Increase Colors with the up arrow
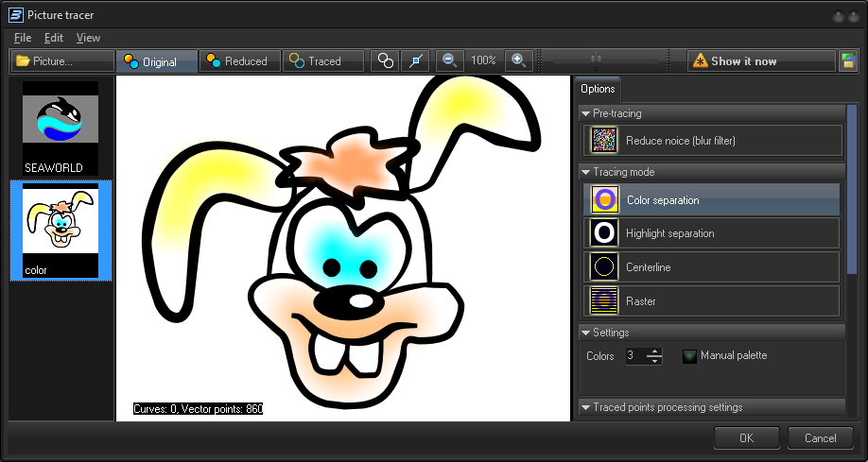The image size is (868, 462). coord(654,351)
